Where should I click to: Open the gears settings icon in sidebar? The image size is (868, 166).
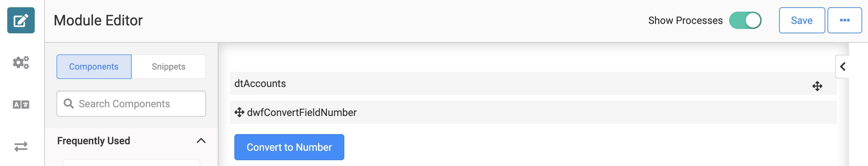[x=21, y=62]
